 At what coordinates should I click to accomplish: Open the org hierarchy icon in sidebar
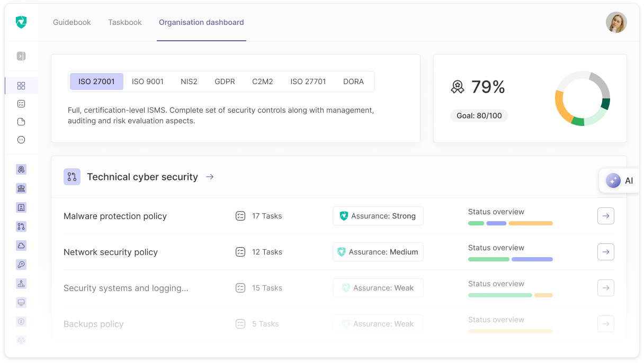coord(21,284)
